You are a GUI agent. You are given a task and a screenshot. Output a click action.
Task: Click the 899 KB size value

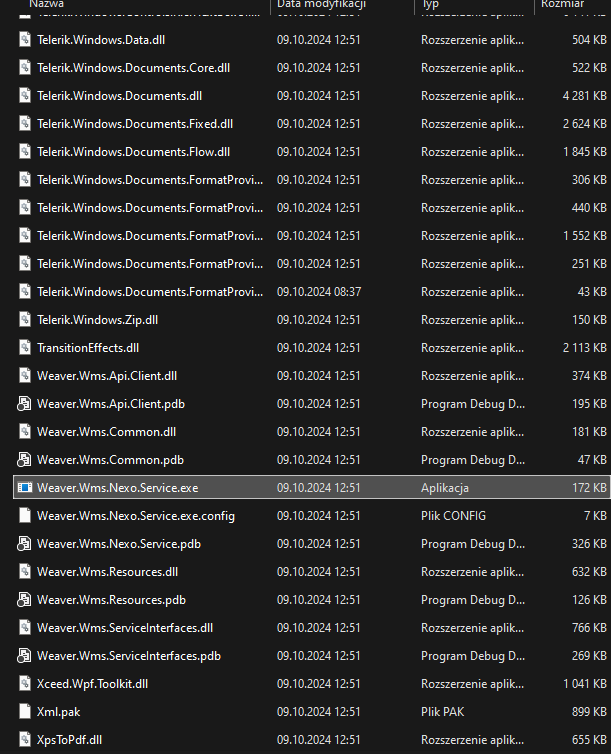pos(589,712)
